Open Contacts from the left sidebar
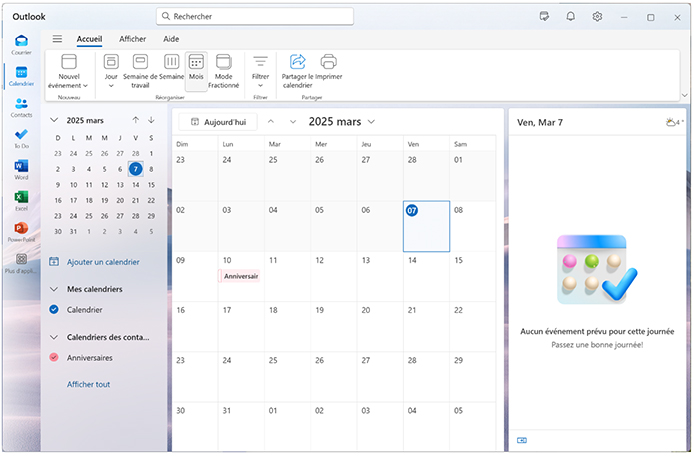The width and height of the screenshot is (694, 456). [21, 106]
